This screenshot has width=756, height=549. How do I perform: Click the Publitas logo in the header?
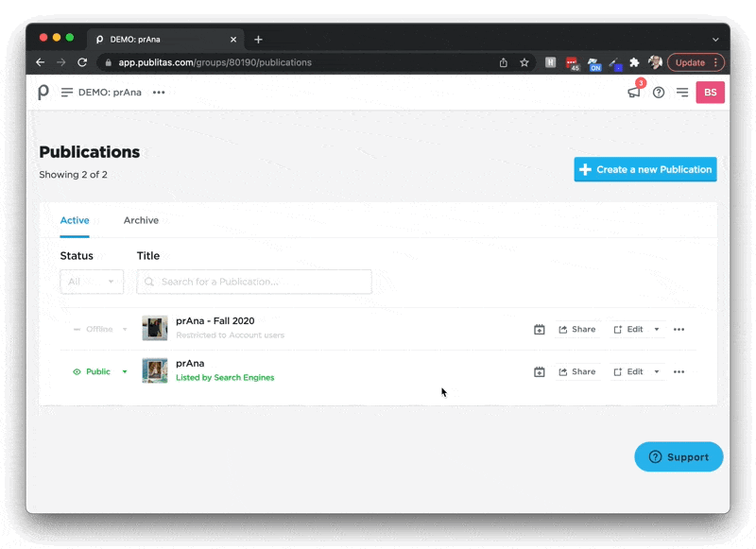(x=43, y=92)
